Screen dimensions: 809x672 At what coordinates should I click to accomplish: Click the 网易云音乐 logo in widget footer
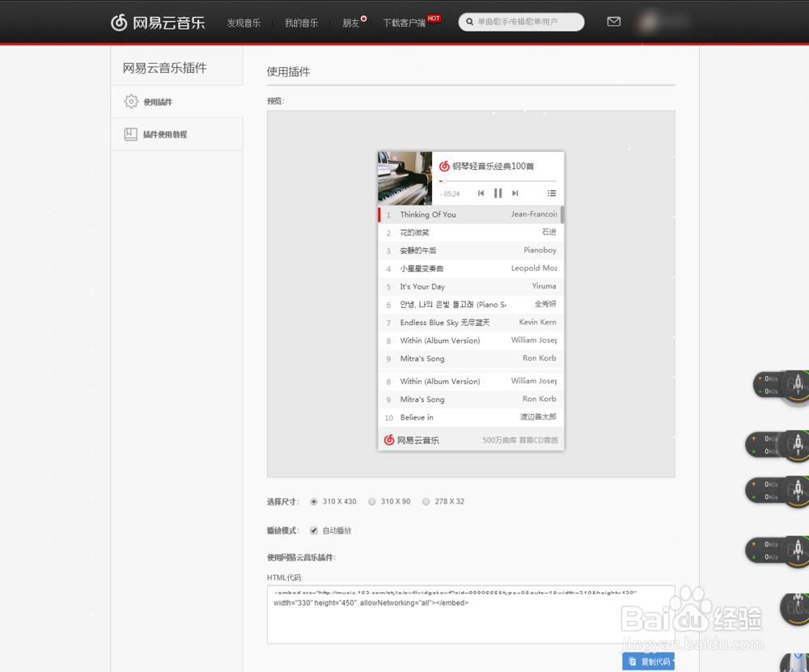tap(411, 440)
